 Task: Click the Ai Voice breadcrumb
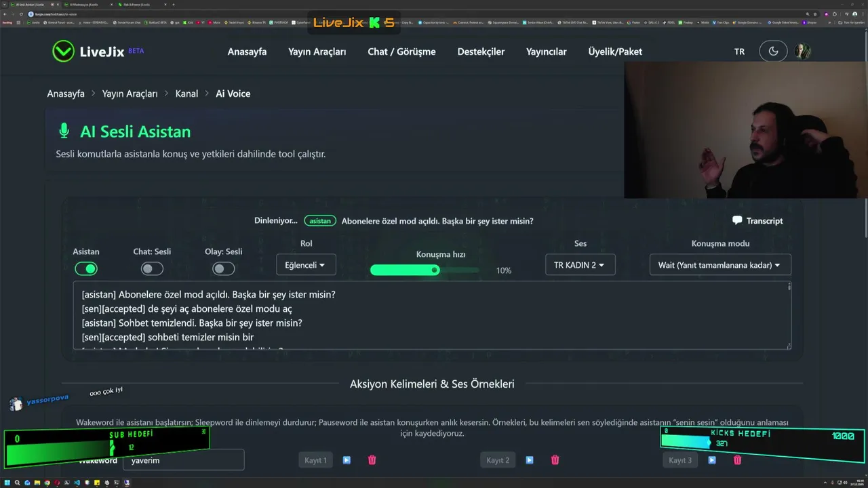(x=233, y=94)
